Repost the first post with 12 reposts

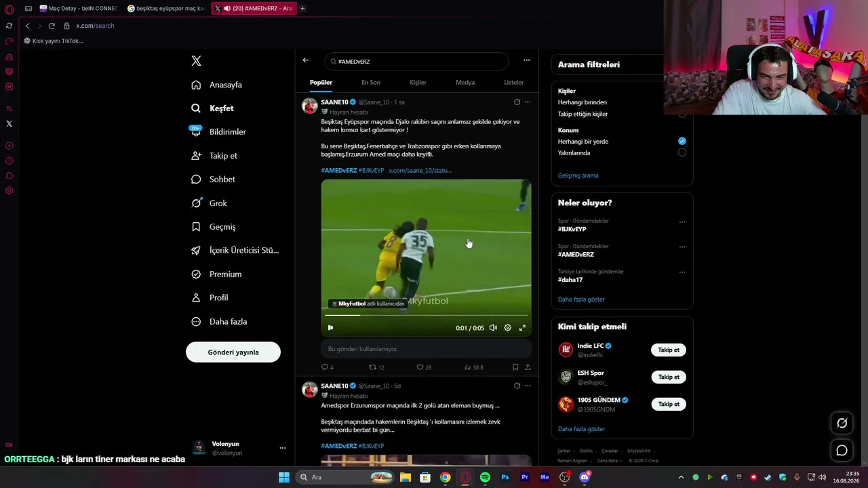pos(376,367)
